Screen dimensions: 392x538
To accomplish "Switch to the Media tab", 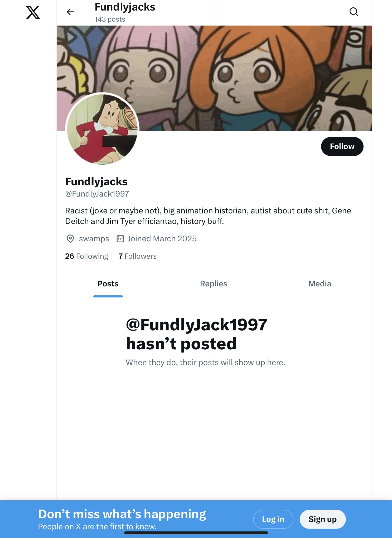I will click(320, 284).
